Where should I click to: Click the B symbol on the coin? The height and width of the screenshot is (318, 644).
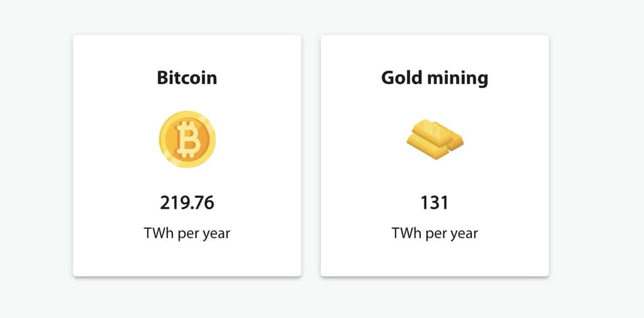click(189, 139)
